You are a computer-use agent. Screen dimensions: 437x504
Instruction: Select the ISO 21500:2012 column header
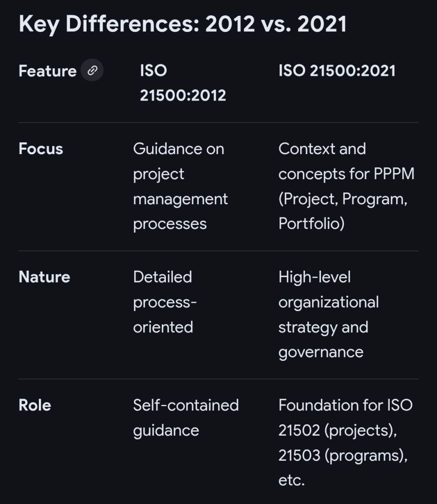[183, 82]
